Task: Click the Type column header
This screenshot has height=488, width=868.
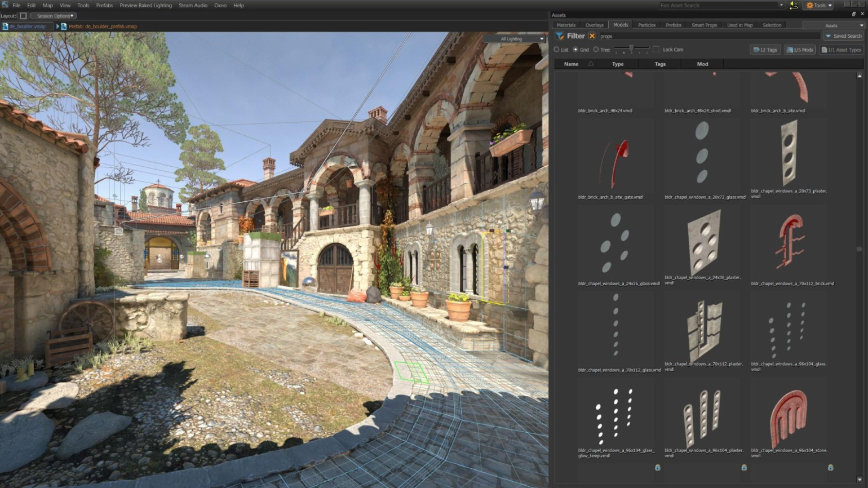Action: tap(618, 64)
